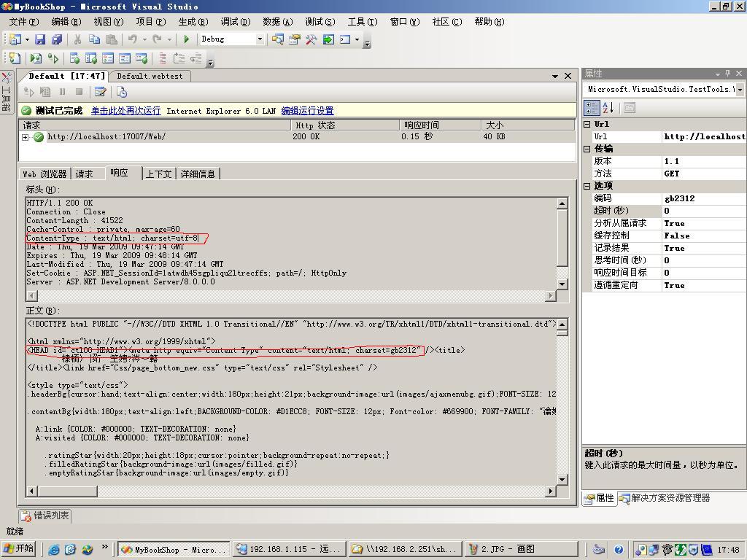Open the 192.168.1.115 remote taskbar window

[x=289, y=549]
